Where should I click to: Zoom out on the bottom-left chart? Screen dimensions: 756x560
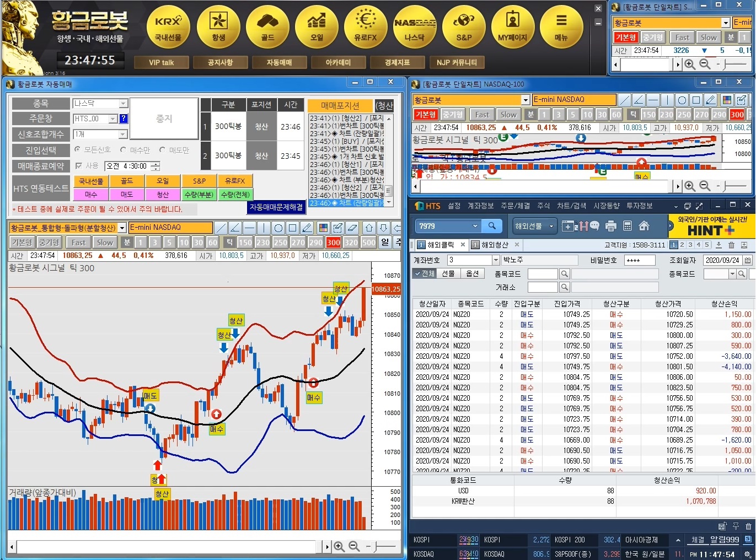[355, 546]
